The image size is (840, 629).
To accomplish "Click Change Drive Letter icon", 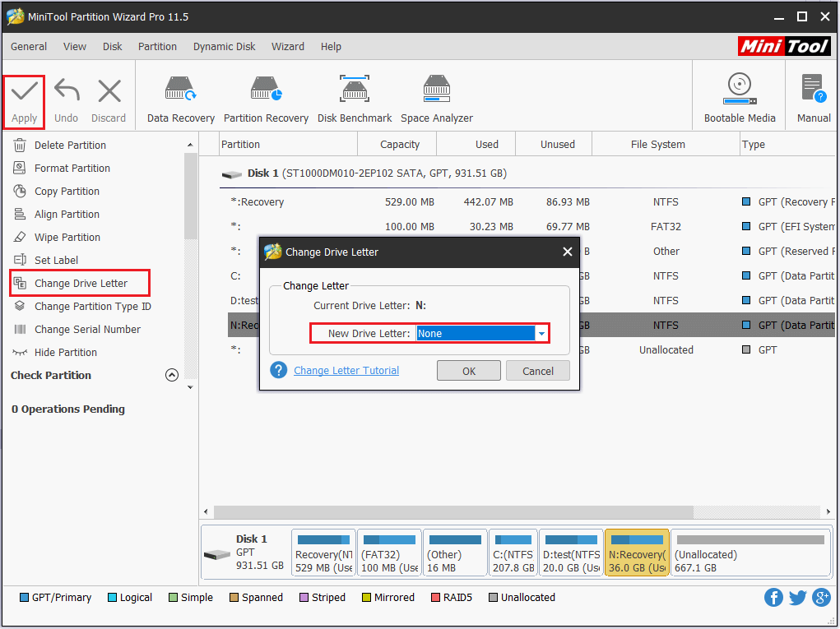I will 20,283.
